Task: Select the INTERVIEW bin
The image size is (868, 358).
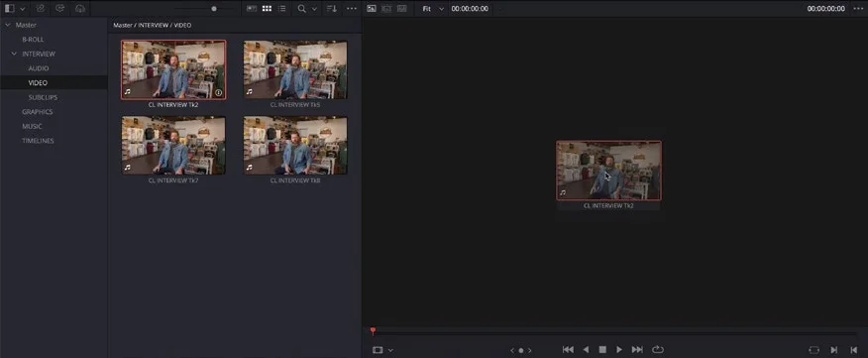Action: pyautogui.click(x=39, y=54)
